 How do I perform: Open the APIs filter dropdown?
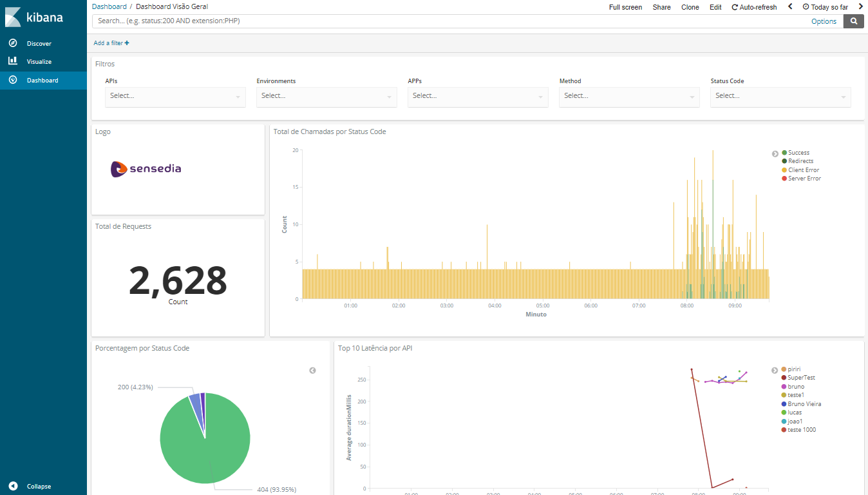(x=175, y=97)
